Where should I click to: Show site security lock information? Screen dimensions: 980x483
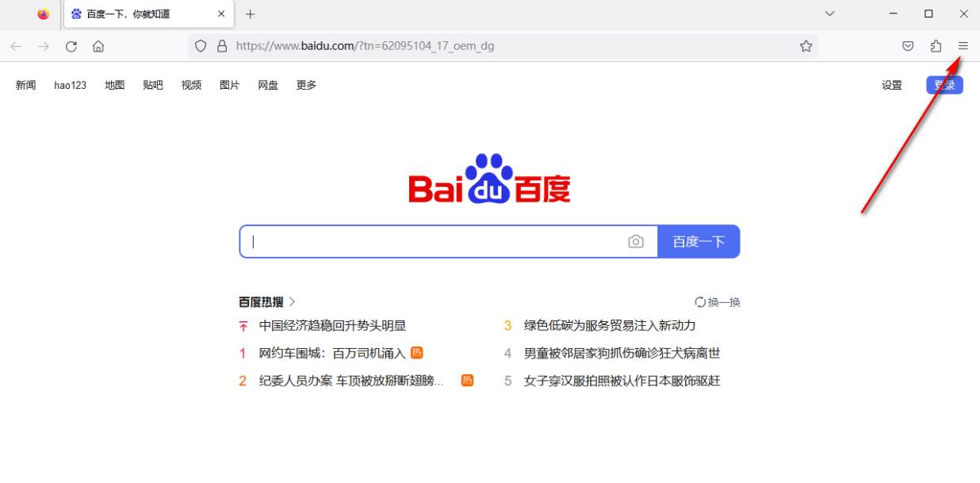click(222, 46)
